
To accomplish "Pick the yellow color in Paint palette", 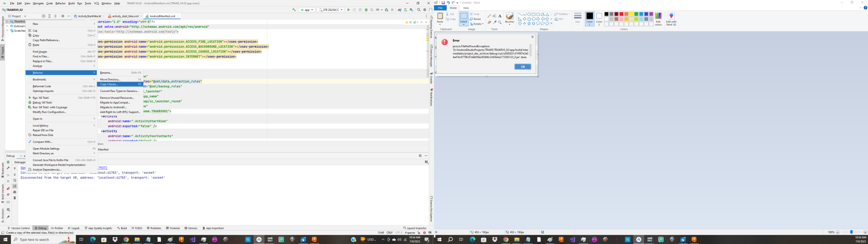I will [631, 14].
